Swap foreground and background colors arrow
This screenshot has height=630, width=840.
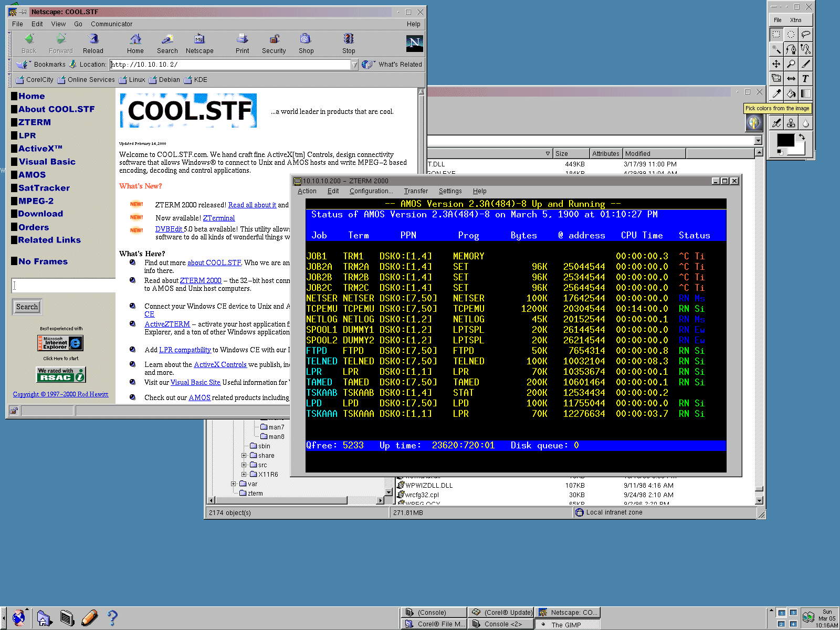tap(802, 136)
